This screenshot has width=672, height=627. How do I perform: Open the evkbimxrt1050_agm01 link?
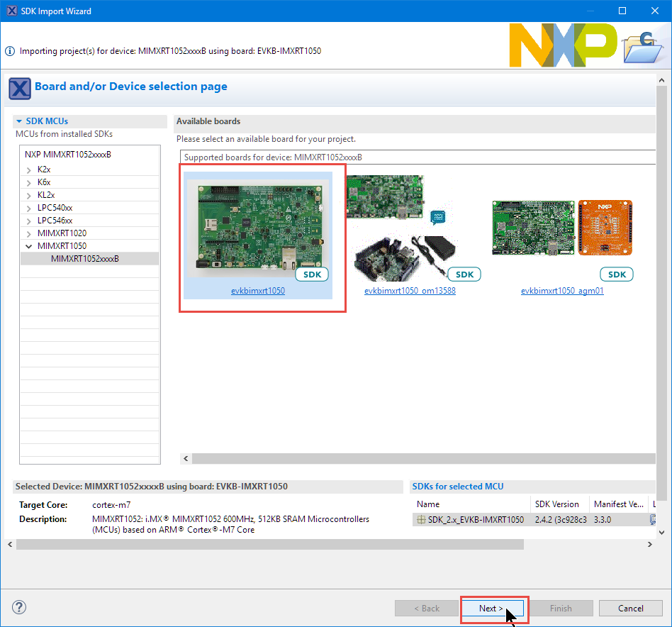click(x=562, y=291)
